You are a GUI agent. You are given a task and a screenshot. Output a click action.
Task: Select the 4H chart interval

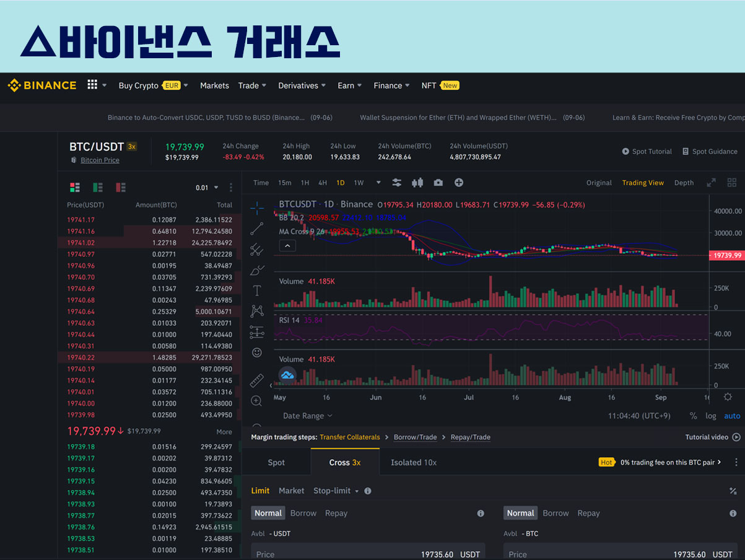tap(323, 183)
